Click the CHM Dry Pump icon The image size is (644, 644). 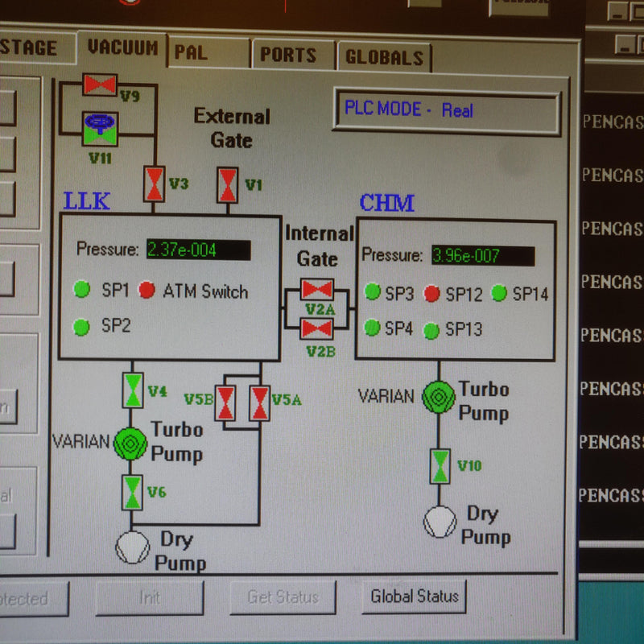click(440, 521)
